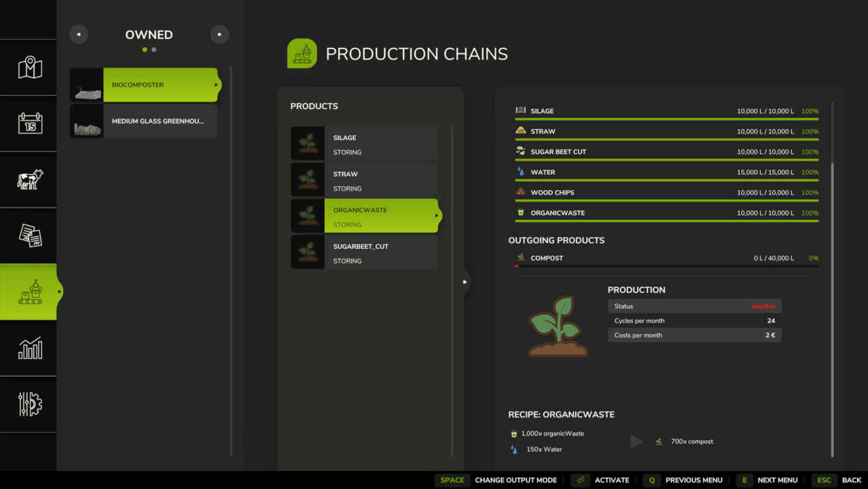The height and width of the screenshot is (489, 868).
Task: Open the map page sidebar icon
Action: coord(30,68)
